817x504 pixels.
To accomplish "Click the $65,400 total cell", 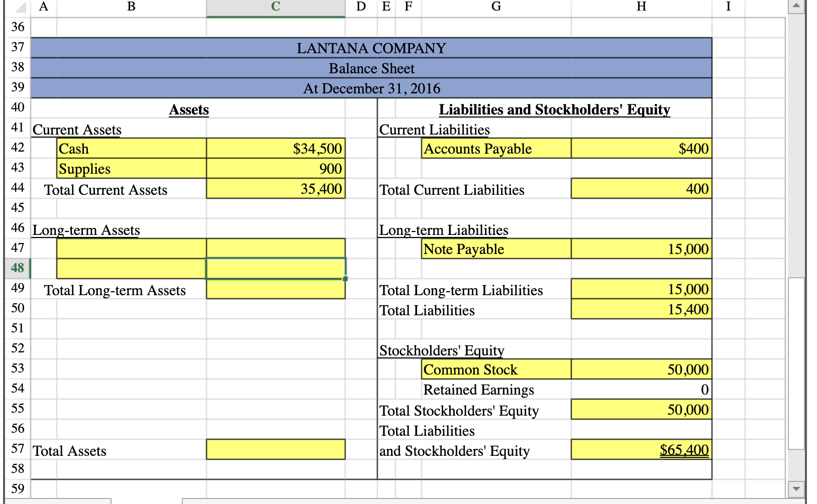I will click(x=641, y=450).
